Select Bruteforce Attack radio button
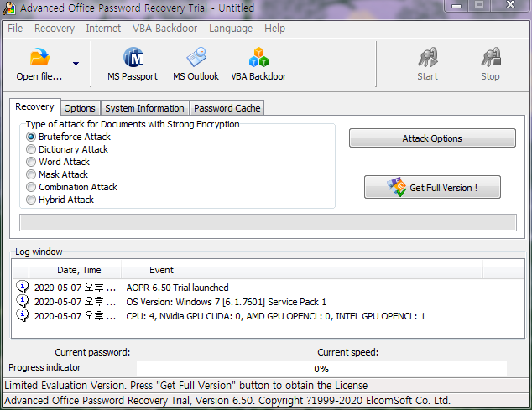The width and height of the screenshot is (532, 410). 31,137
